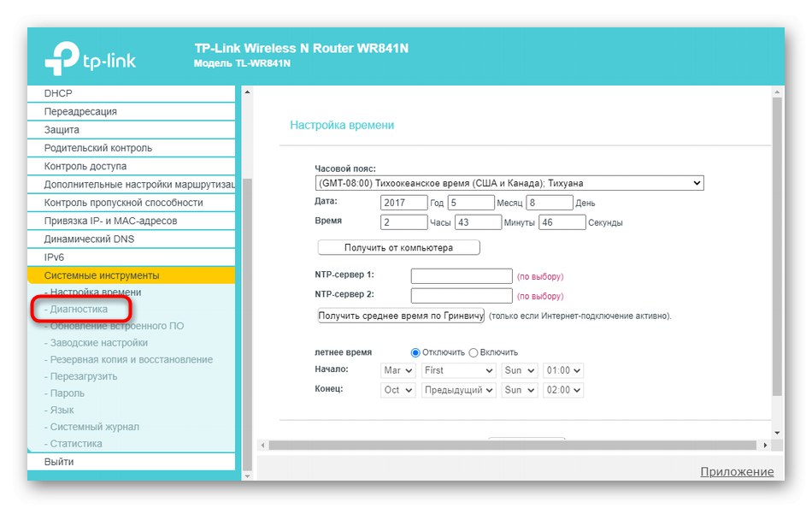This screenshot has width=812, height=508.
Task: Focus the Секунды seconds input field
Action: 562,222
